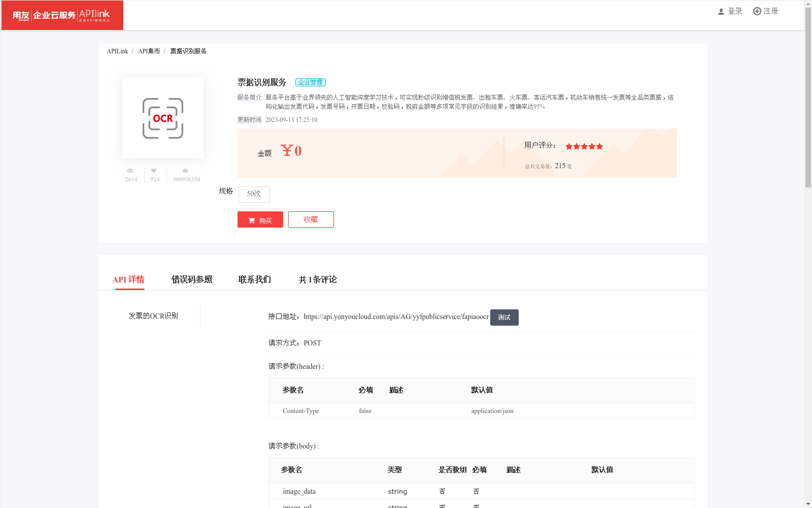Screen dimensions: 812x508
Task: Select 发票的OCR识别 in the API list
Action: 153,316
